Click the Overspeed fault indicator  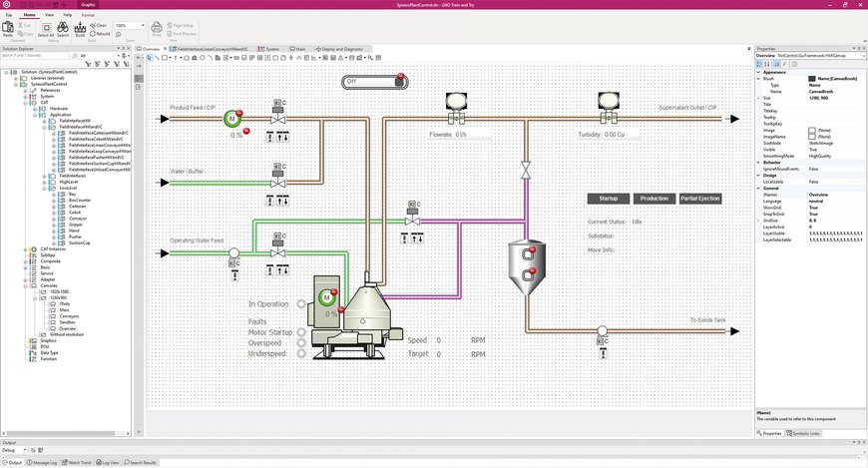coord(301,343)
